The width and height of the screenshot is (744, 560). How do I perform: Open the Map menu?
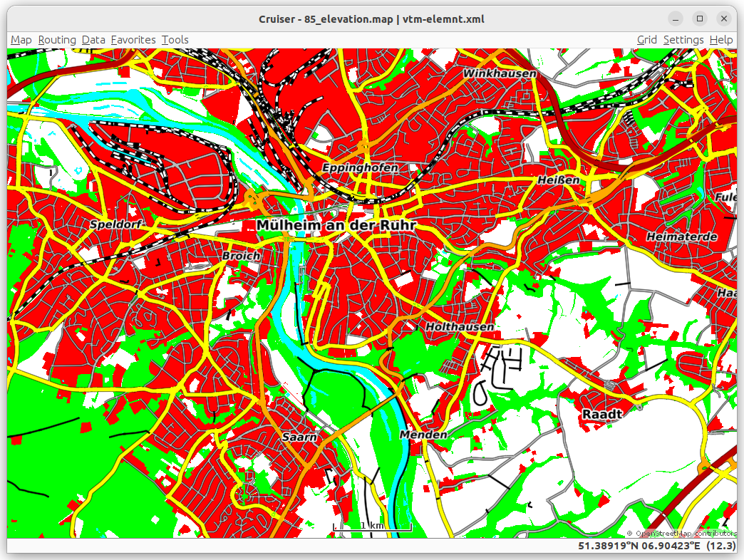click(21, 40)
